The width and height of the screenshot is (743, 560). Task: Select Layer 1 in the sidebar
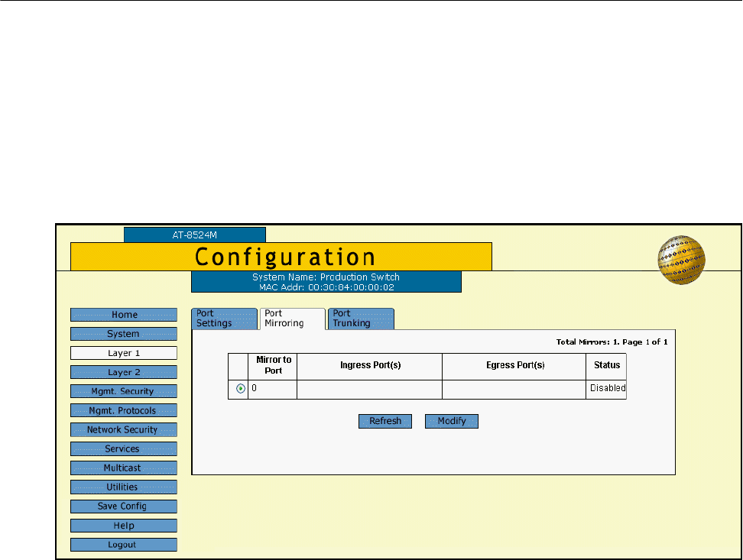click(x=124, y=353)
